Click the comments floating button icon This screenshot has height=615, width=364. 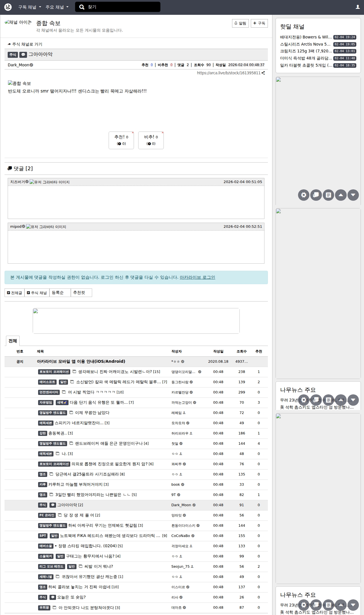[x=316, y=195]
